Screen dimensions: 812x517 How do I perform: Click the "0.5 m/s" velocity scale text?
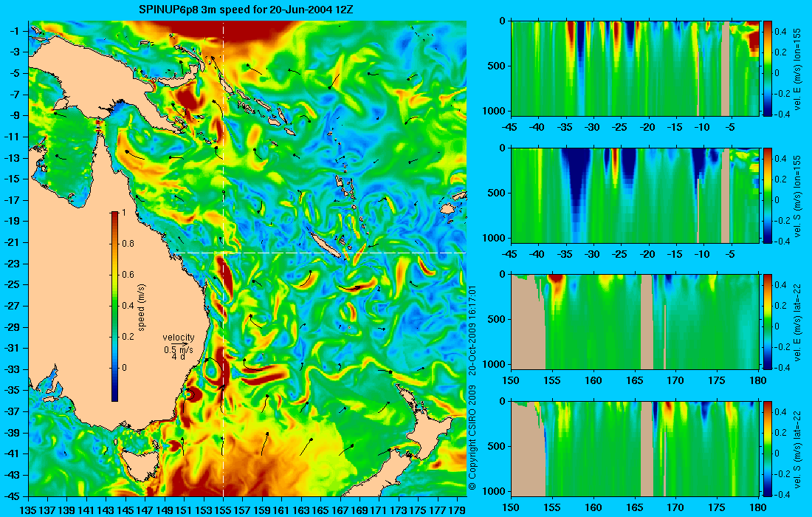click(x=179, y=349)
